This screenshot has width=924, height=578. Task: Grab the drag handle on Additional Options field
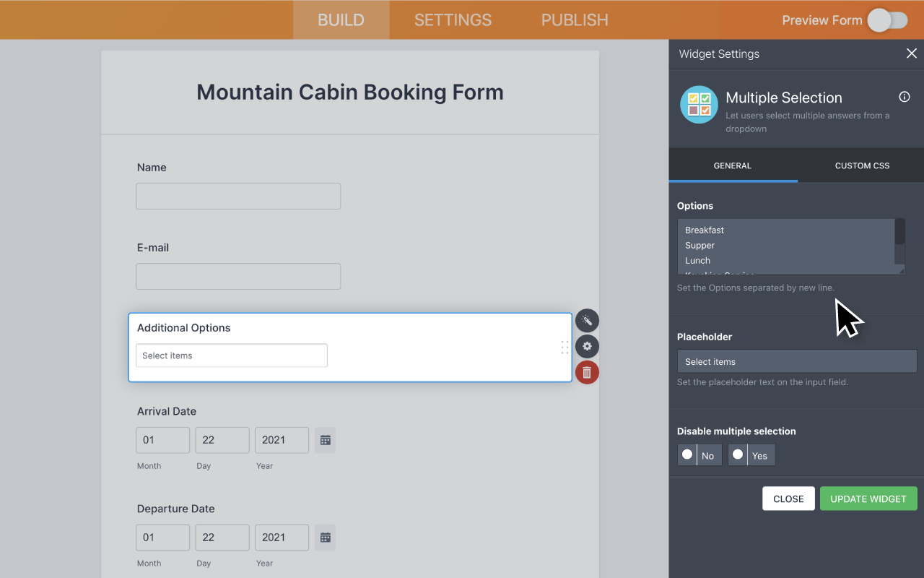click(565, 348)
